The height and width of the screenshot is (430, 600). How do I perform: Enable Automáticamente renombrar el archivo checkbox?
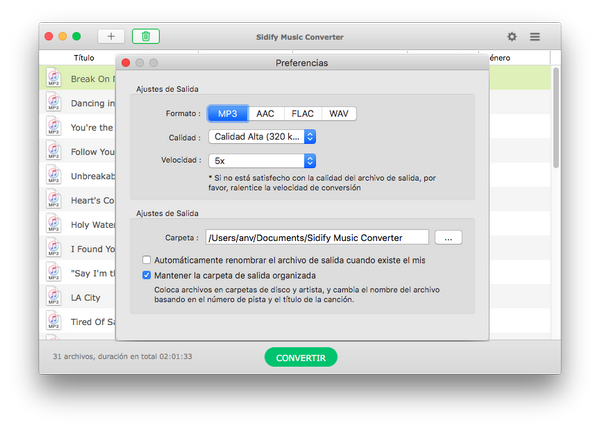click(147, 260)
